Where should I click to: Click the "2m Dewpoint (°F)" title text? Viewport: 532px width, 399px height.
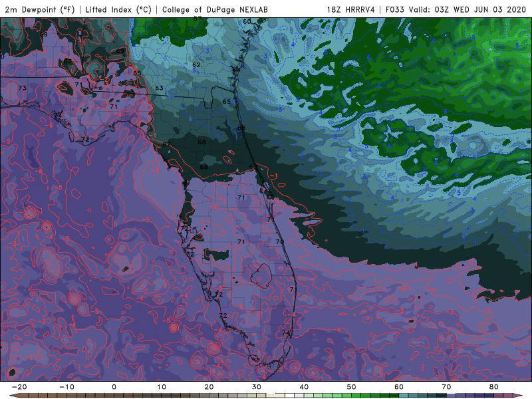click(40, 9)
